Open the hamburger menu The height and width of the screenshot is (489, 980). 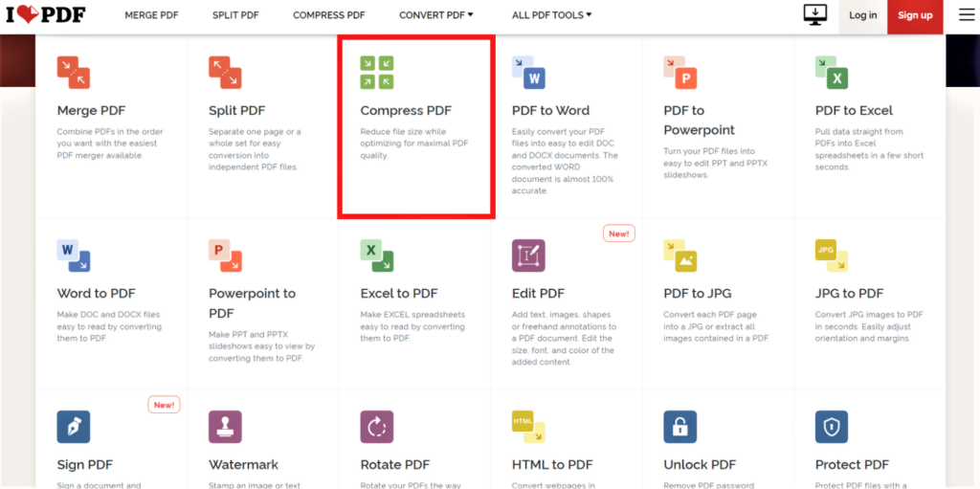click(x=967, y=15)
